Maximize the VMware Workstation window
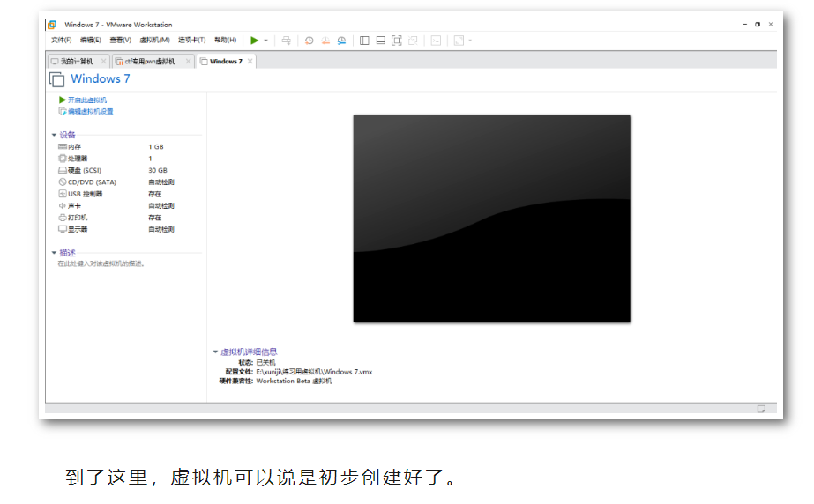This screenshot has height=504, width=814. [x=758, y=25]
